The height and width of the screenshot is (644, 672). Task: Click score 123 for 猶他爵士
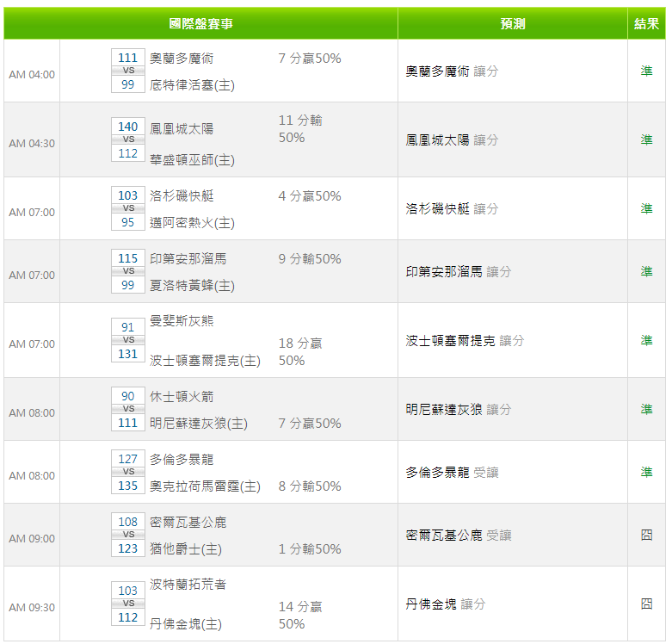pos(127,548)
